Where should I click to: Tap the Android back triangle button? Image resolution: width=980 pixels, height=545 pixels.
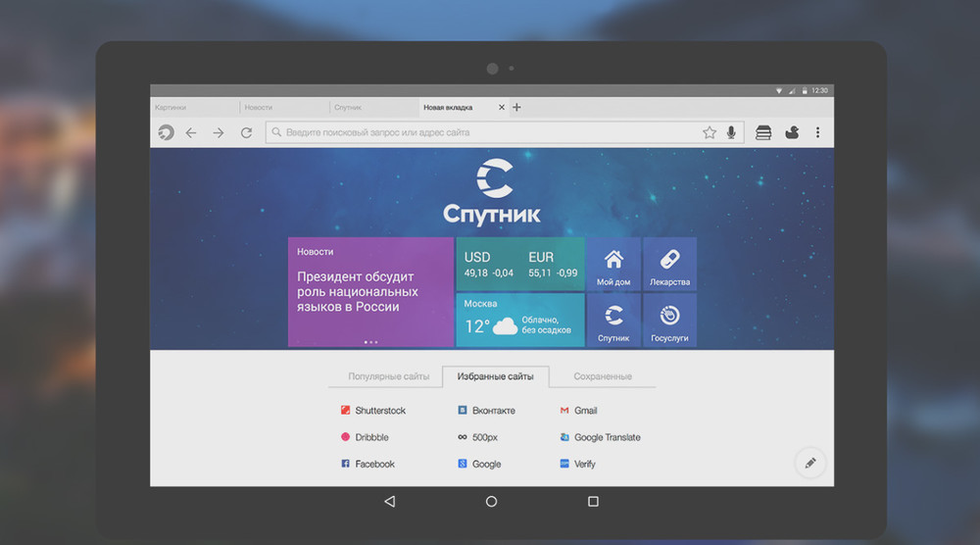(389, 501)
